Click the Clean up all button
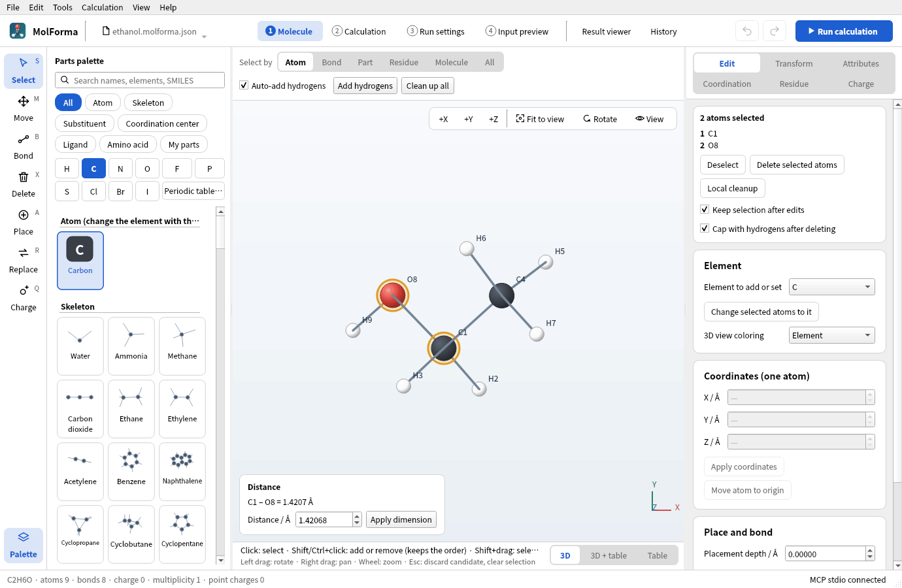Screen dimensions: 902x588 pos(427,86)
